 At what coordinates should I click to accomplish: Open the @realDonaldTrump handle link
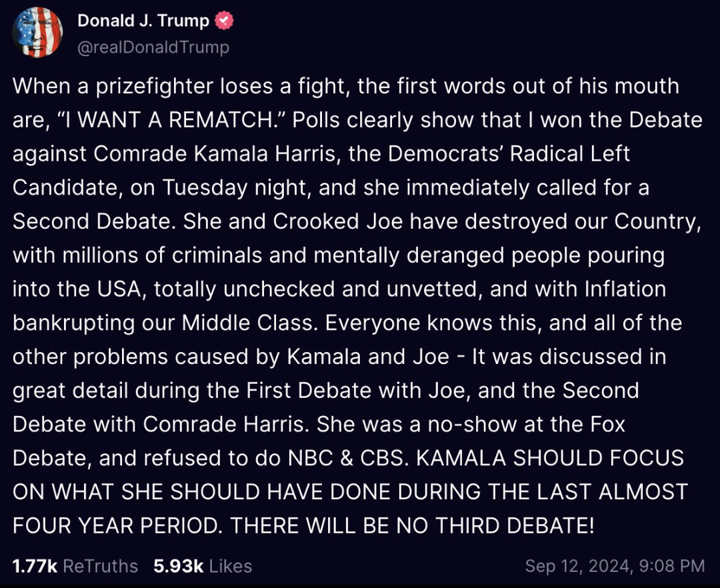pos(153,47)
